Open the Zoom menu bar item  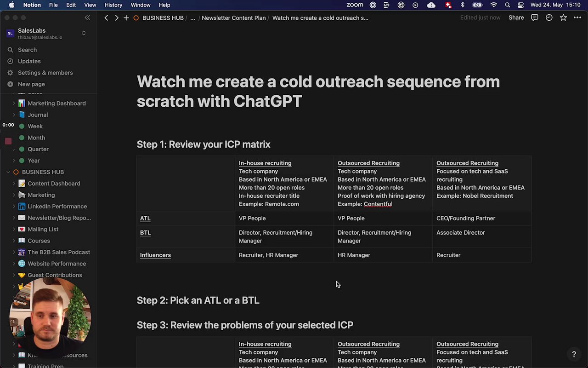click(355, 5)
